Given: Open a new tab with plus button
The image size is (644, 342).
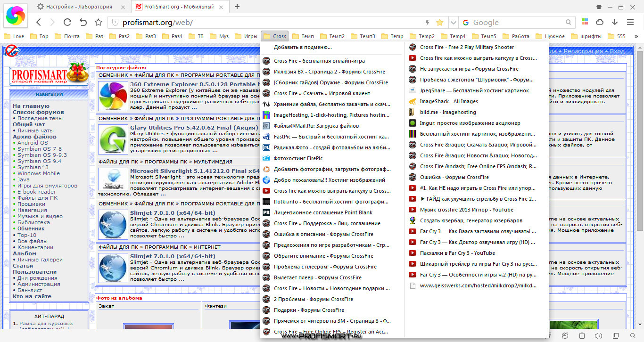Looking at the screenshot, I should coord(237,7).
